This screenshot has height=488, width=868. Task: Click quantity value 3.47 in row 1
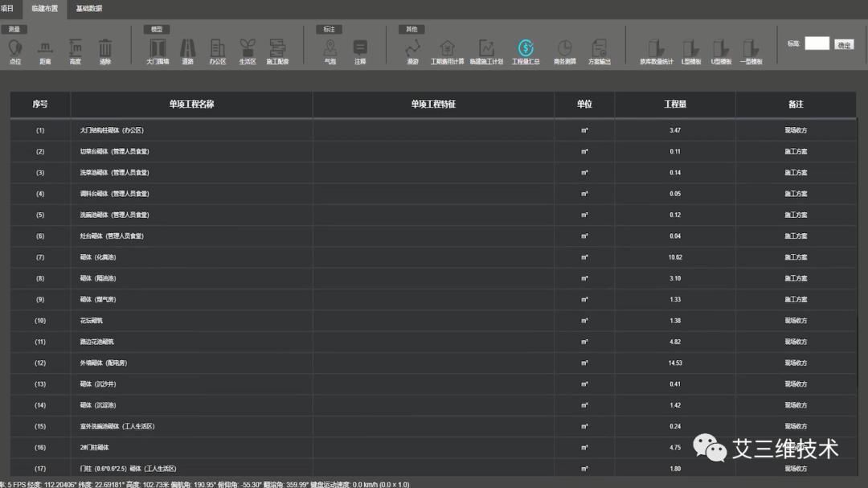pos(675,130)
